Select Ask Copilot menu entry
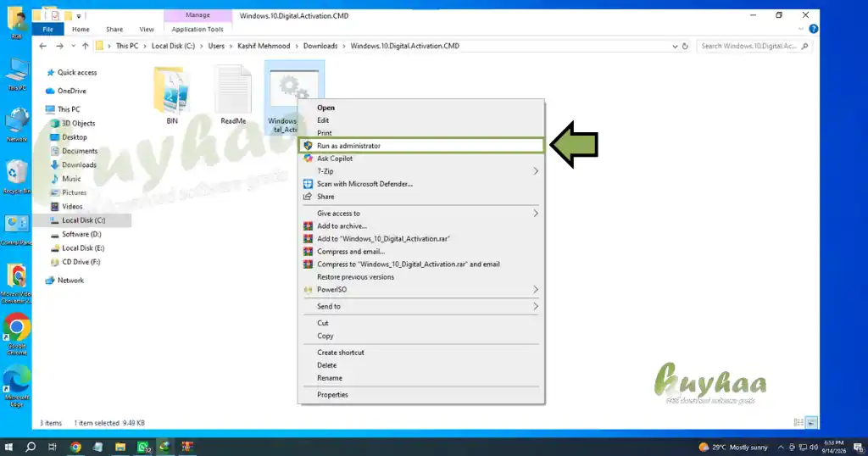 pyautogui.click(x=420, y=158)
